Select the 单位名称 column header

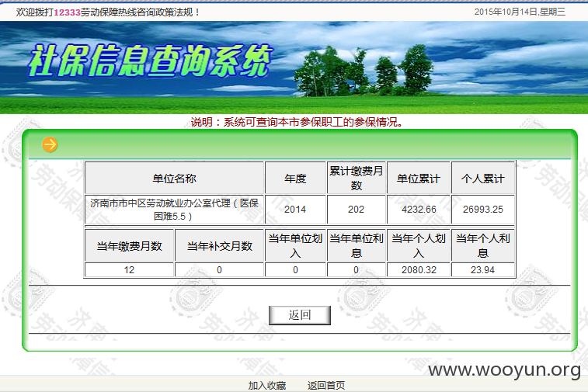(174, 178)
